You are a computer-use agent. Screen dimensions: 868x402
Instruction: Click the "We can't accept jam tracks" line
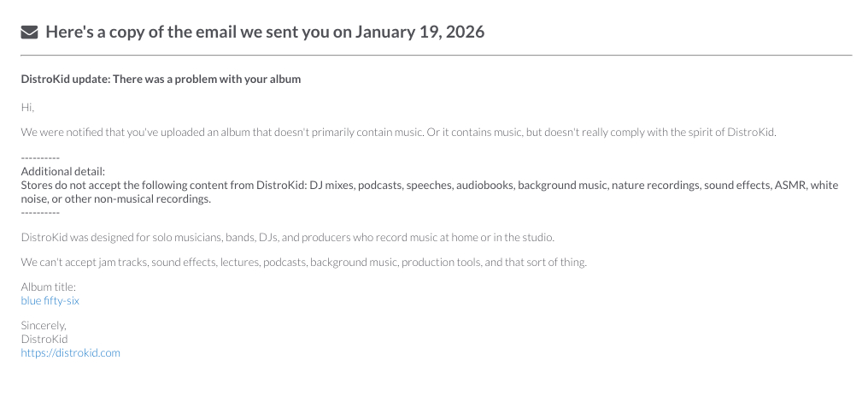(303, 262)
